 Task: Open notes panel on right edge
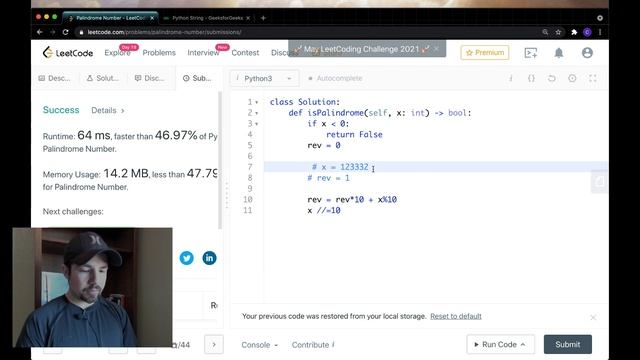599,182
